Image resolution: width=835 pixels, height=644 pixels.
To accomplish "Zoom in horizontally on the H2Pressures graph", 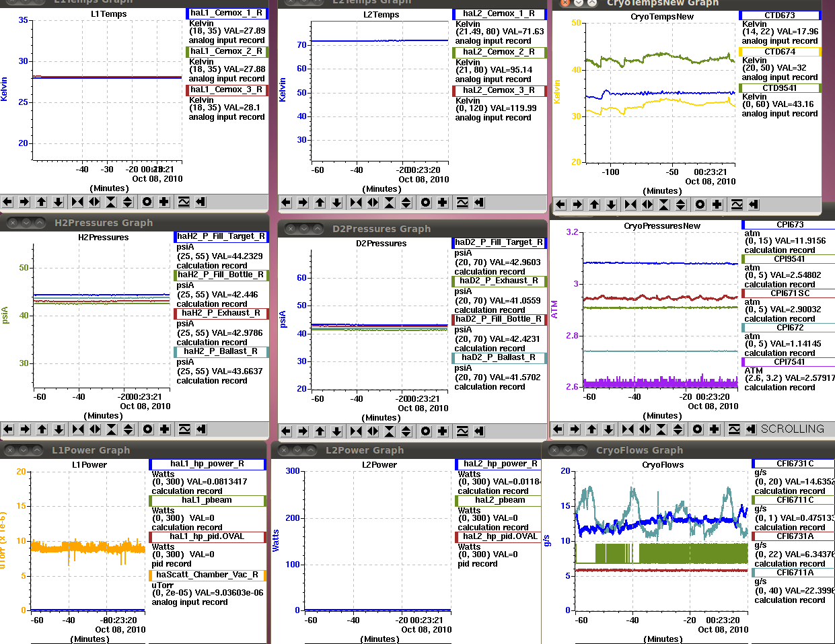I will click(x=78, y=429).
